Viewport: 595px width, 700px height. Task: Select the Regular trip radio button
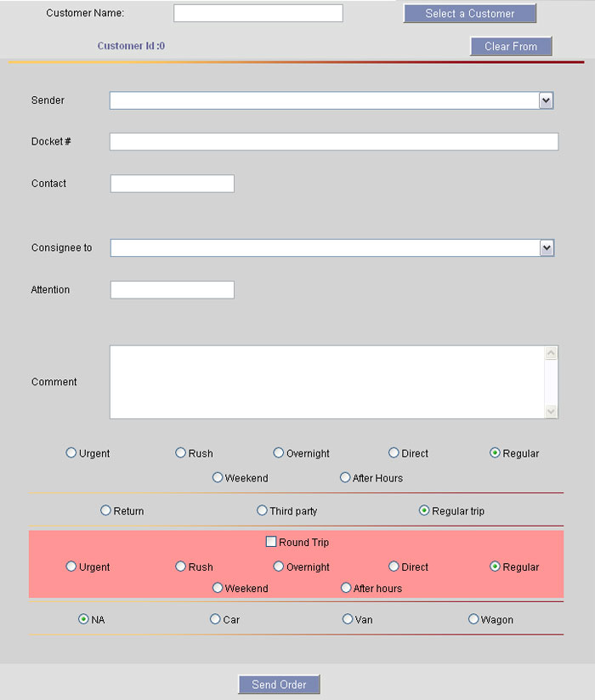424,510
